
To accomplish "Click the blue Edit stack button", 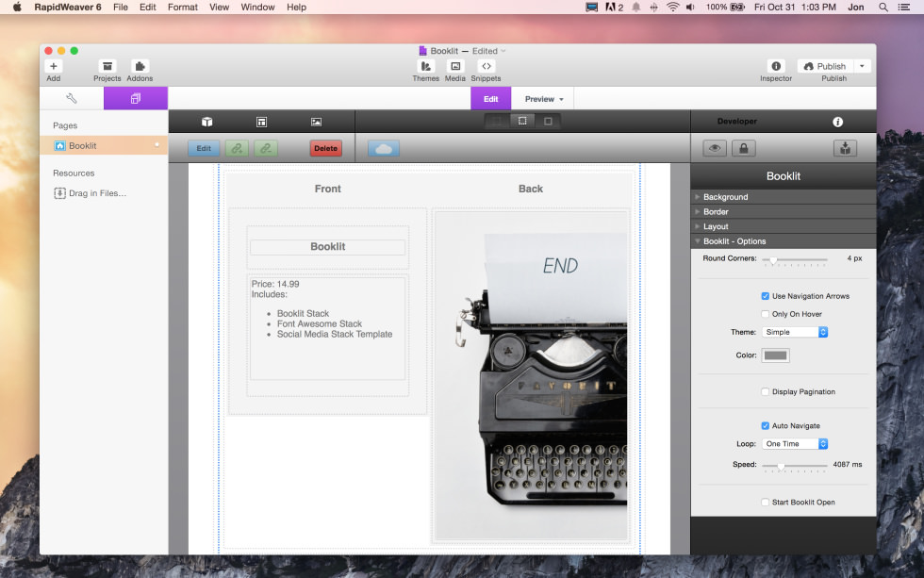I will (204, 148).
